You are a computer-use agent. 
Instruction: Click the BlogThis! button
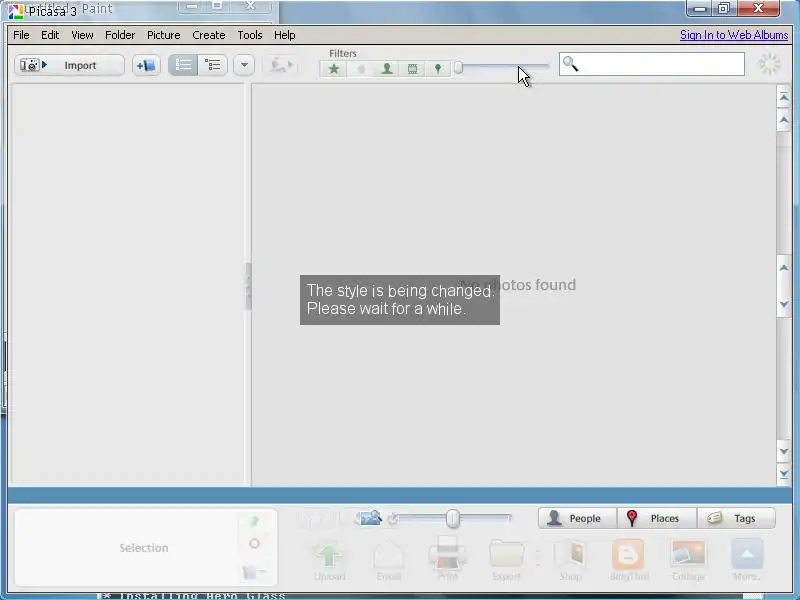[x=629, y=560]
